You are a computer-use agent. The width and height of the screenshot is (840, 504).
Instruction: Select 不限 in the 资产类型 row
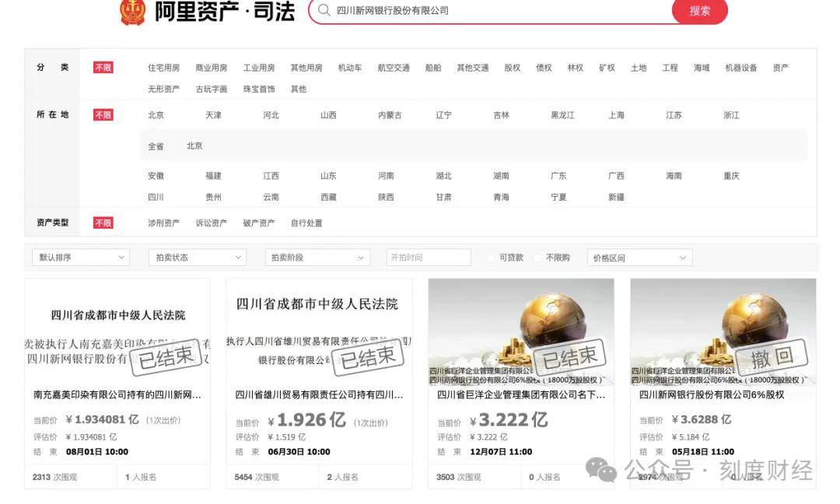[x=103, y=222]
